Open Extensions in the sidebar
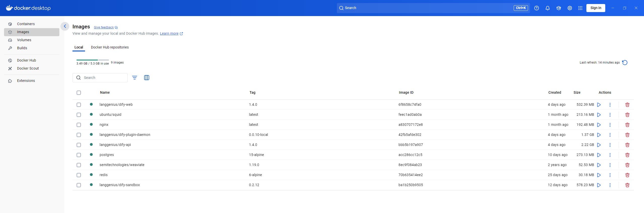 click(32, 81)
